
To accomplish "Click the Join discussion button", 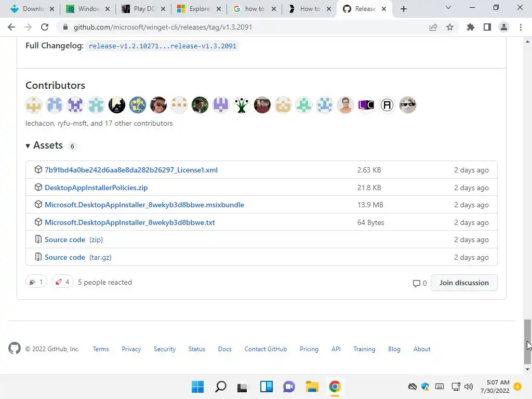I will pyautogui.click(x=464, y=283).
